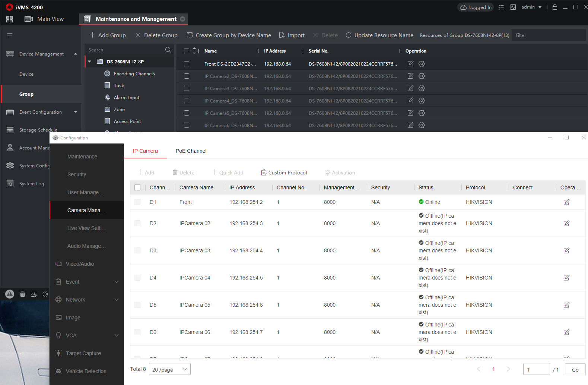Click the Custom Protocol button
This screenshot has height=385, width=588.
point(284,173)
